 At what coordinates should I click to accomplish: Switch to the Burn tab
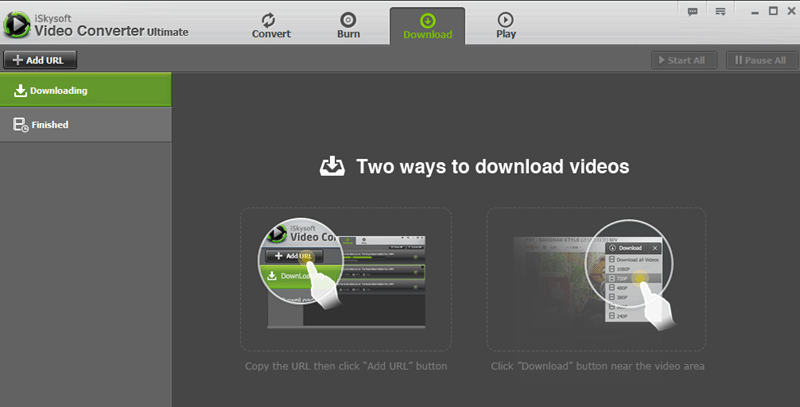point(348,26)
